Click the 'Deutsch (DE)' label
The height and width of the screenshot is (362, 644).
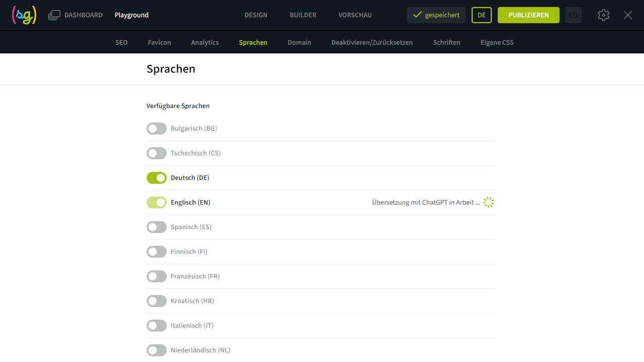(x=190, y=177)
